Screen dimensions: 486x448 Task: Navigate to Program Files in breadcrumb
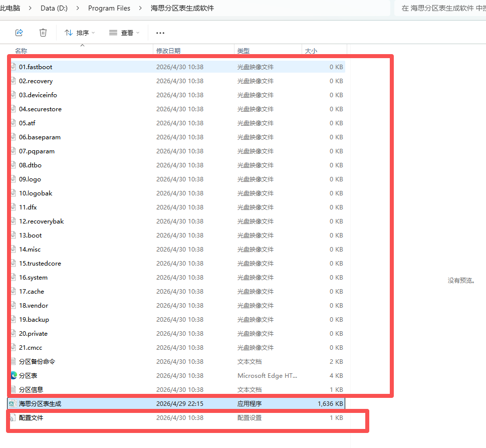[109, 8]
